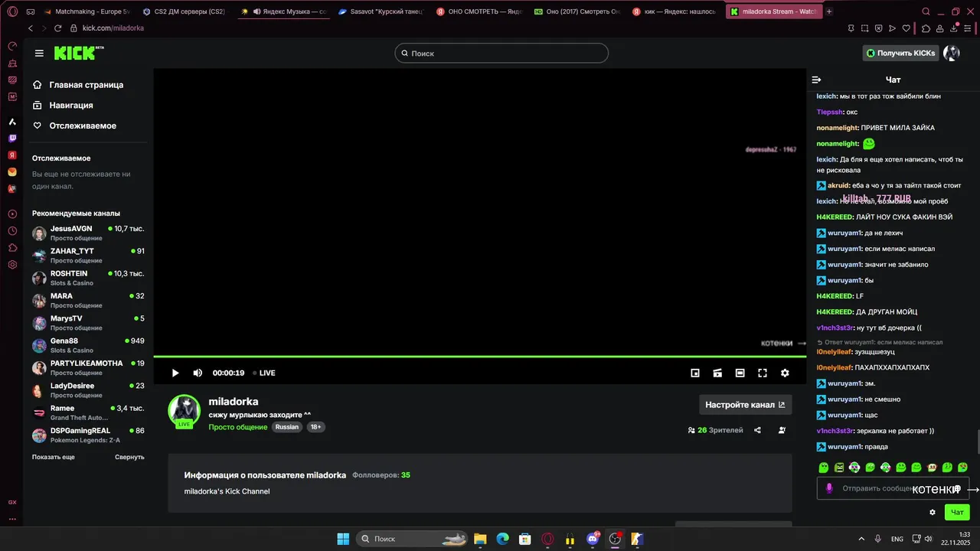Open the user avatar menu top right
Viewport: 980px width, 551px height.
coord(951,53)
